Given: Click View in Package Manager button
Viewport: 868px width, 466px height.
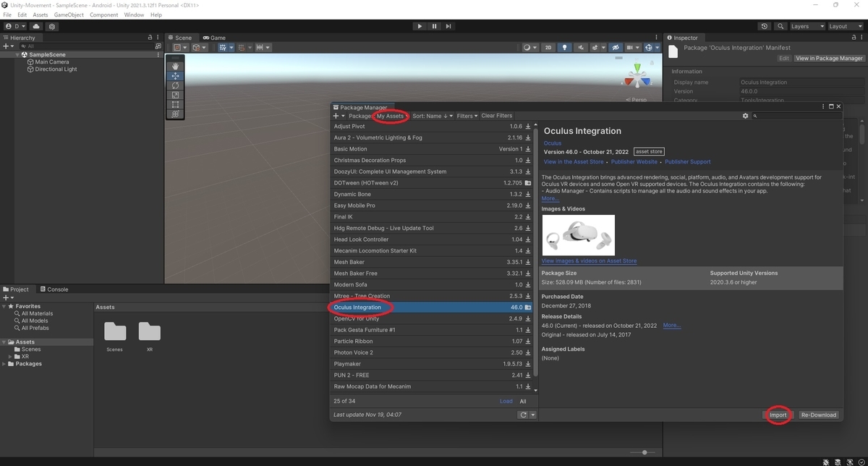Looking at the screenshot, I should tap(829, 59).
